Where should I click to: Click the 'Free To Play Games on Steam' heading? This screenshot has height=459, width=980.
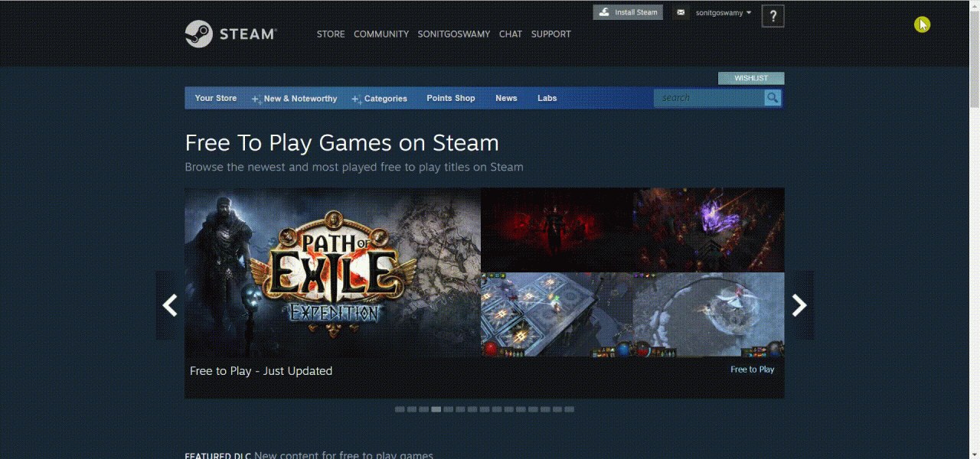(342, 143)
